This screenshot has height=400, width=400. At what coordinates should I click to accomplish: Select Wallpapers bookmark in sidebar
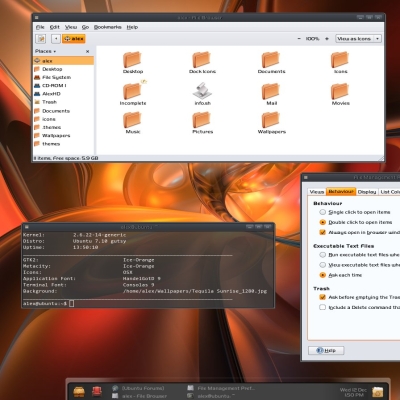pos(63,136)
